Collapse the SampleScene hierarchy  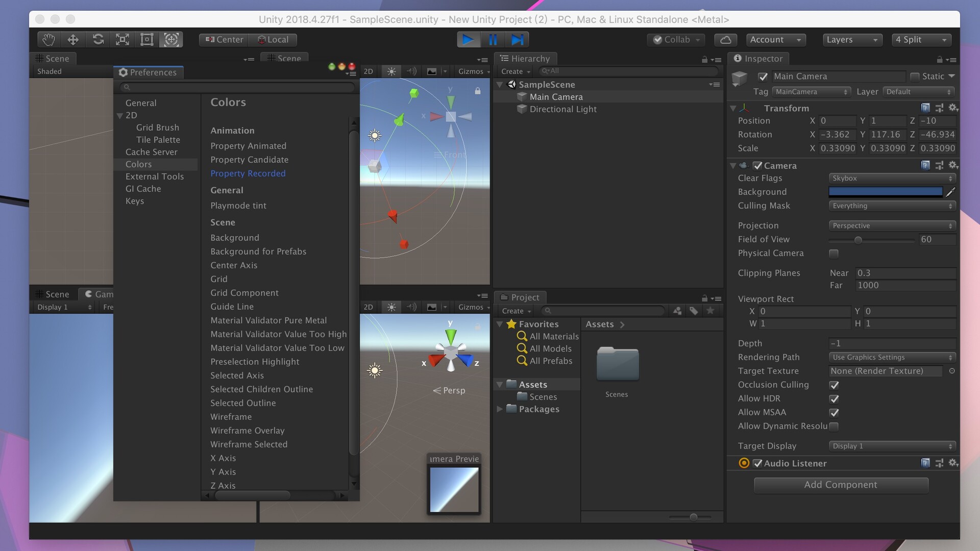(500, 85)
